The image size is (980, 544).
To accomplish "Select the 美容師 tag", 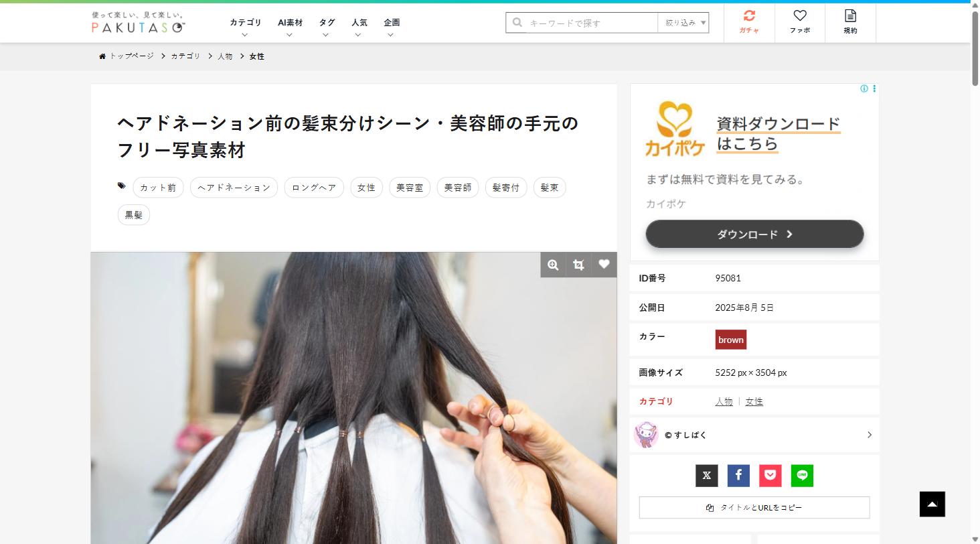I will point(458,188).
